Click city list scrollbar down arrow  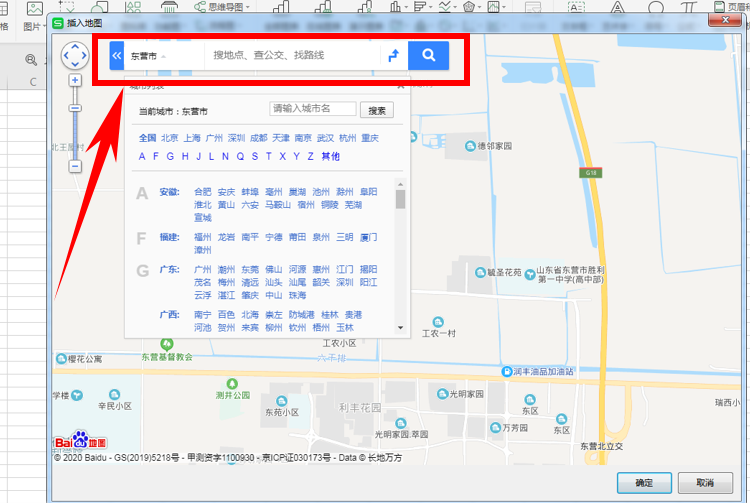(401, 328)
